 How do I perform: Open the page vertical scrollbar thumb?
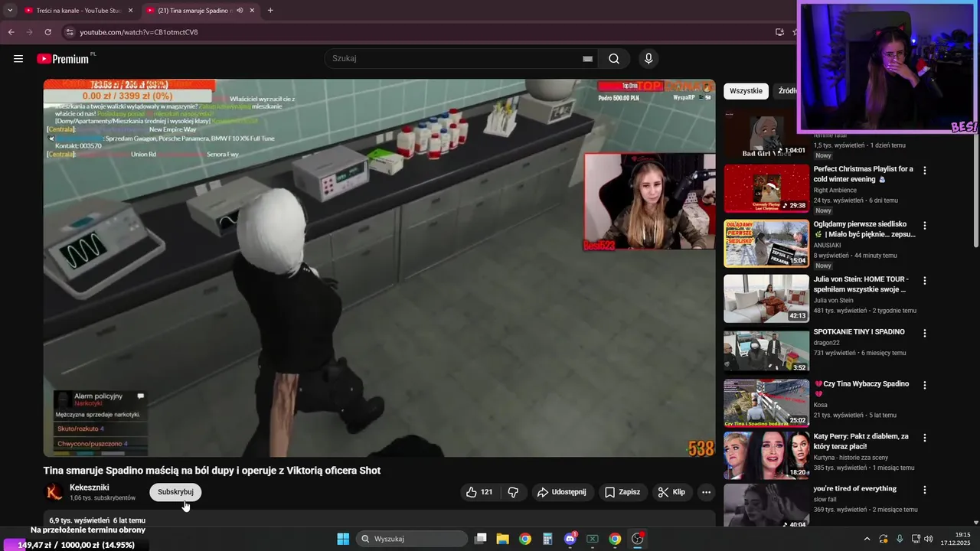pyautogui.click(x=975, y=191)
